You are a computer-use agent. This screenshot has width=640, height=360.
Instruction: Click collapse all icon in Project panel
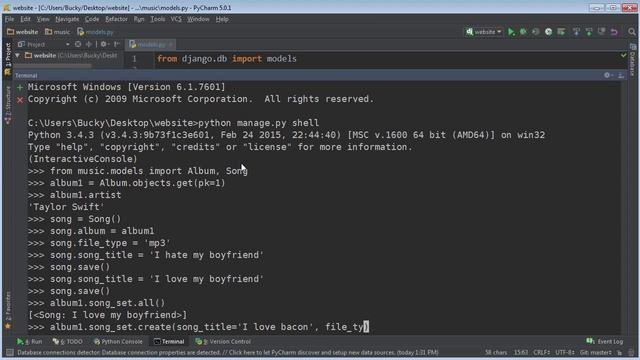pyautogui.click(x=89, y=44)
